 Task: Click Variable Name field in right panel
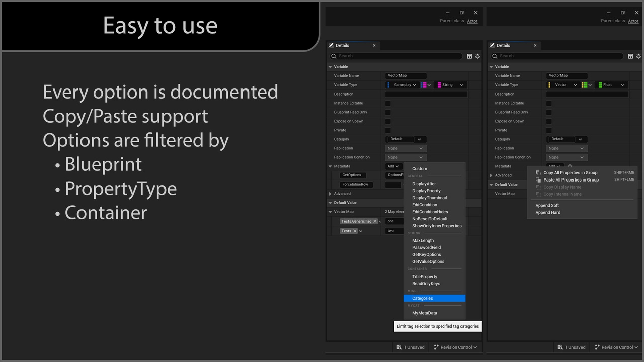click(567, 76)
